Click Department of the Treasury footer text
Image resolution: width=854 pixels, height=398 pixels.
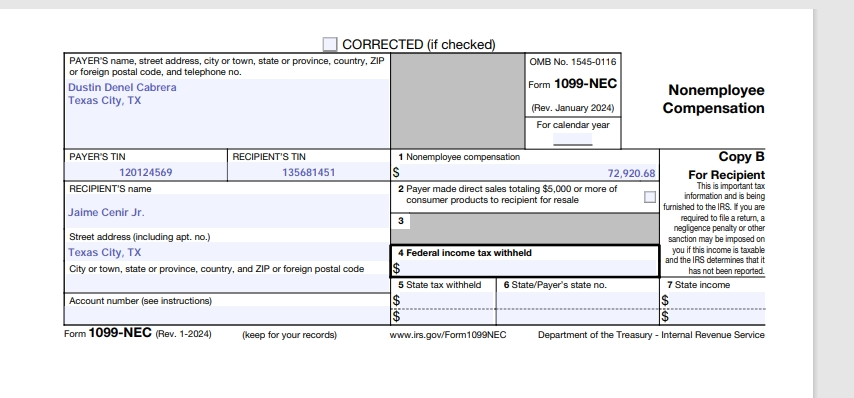651,335
